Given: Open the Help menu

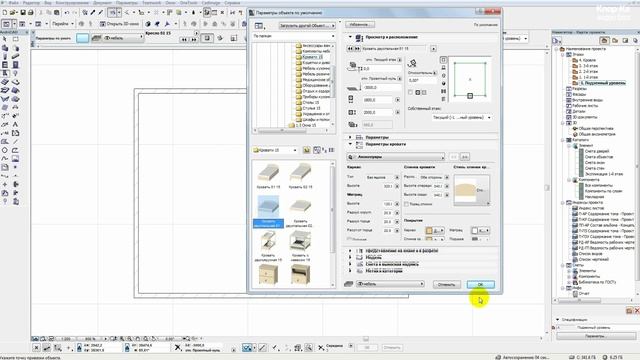Looking at the screenshot, I should point(232,3).
